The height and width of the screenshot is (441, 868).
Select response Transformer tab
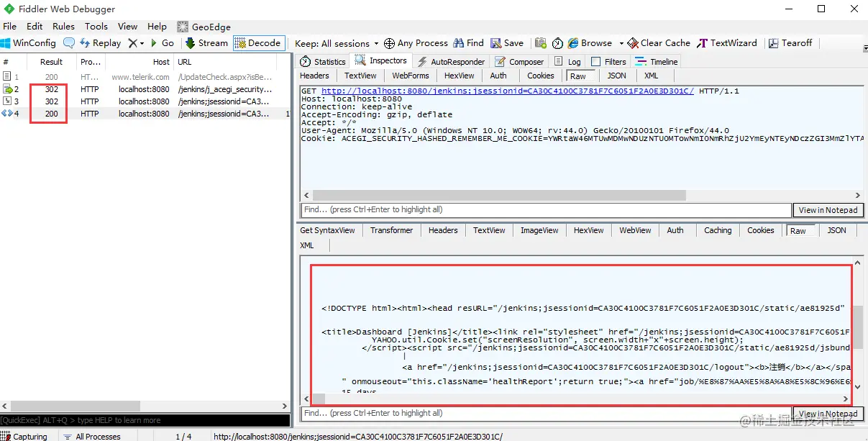click(391, 230)
